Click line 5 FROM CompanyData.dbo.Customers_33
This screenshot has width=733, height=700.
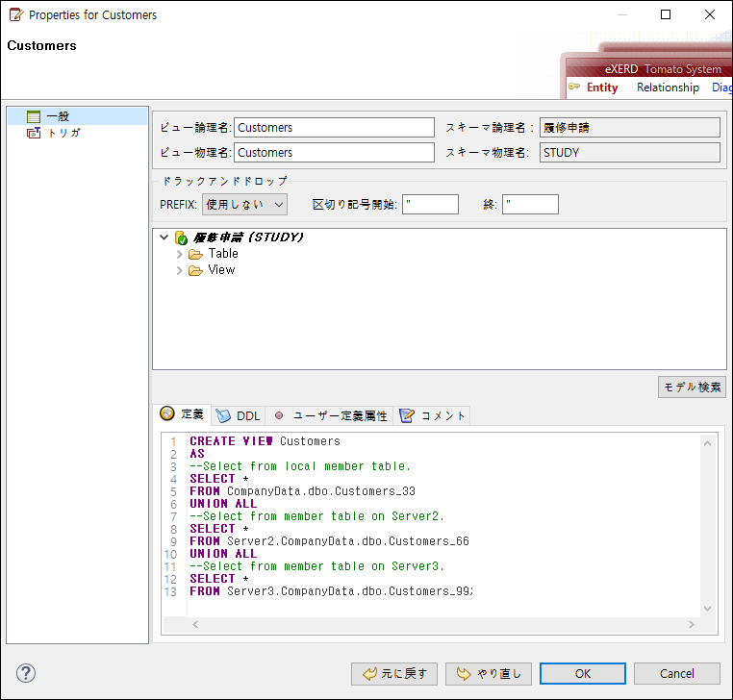click(x=302, y=491)
